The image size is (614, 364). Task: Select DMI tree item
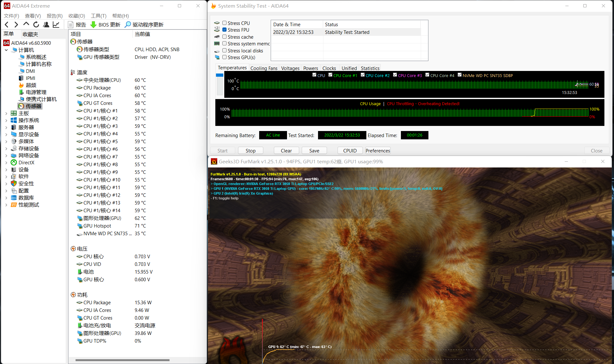coord(27,71)
